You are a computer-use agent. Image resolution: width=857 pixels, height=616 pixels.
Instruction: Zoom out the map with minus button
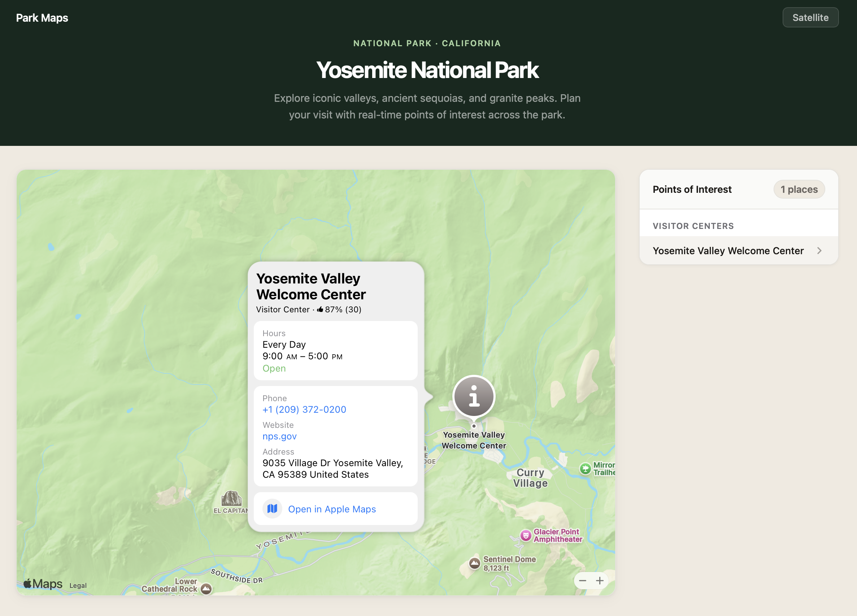583,581
